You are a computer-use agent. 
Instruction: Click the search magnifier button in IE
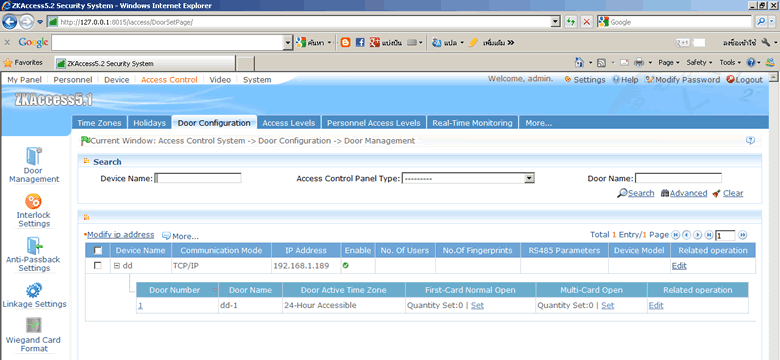pos(761,22)
